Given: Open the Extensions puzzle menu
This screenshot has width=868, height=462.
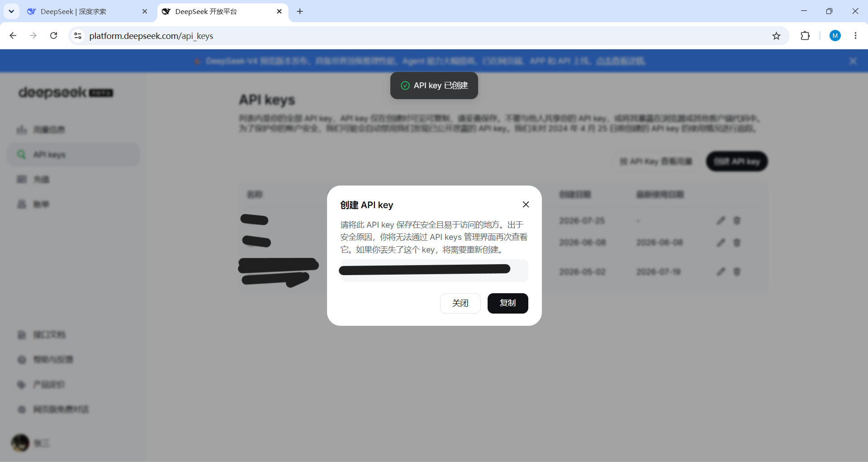Looking at the screenshot, I should click(x=805, y=36).
